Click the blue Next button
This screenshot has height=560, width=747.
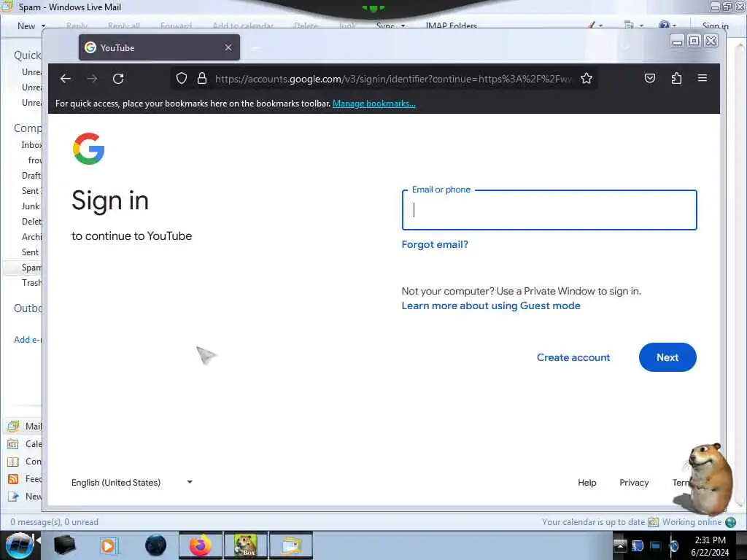[667, 357]
